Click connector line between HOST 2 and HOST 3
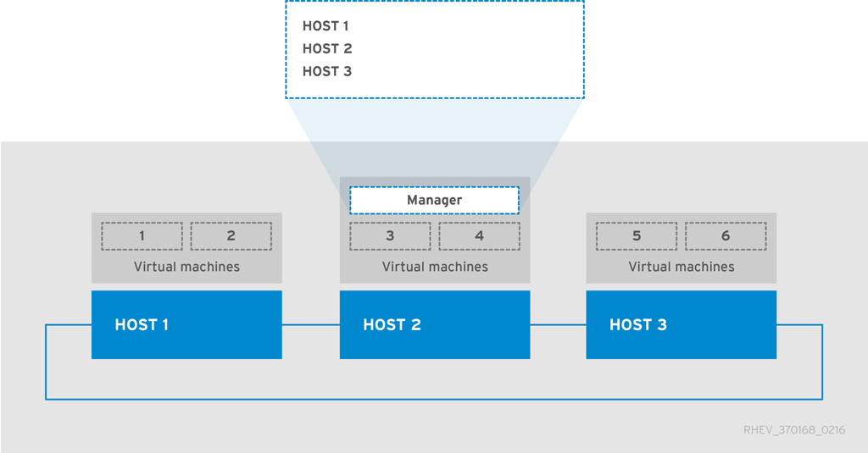 pyautogui.click(x=558, y=325)
